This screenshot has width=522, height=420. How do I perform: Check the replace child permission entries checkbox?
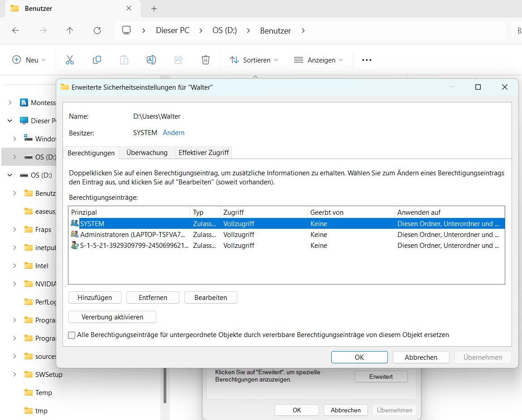(x=72, y=335)
